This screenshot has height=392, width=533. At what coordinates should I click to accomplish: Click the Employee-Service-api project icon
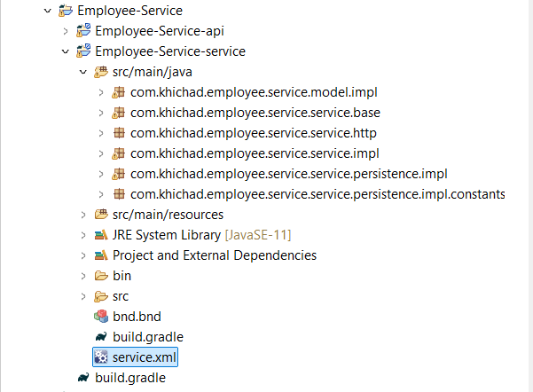pyautogui.click(x=83, y=31)
